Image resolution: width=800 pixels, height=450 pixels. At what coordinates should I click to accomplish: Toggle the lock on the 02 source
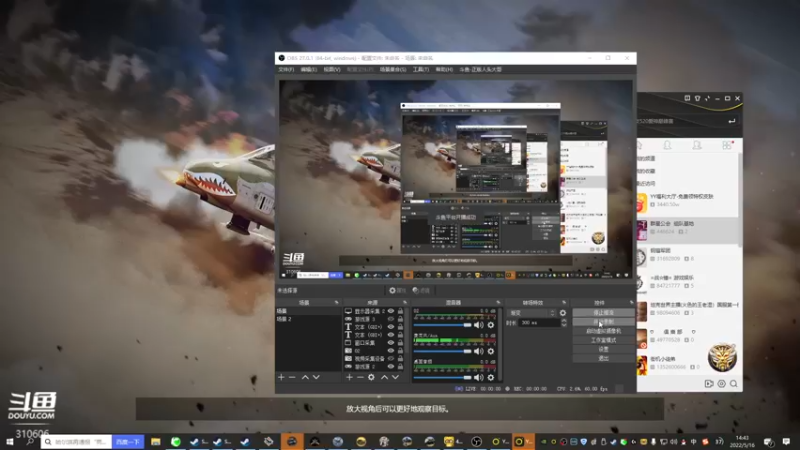tap(401, 351)
